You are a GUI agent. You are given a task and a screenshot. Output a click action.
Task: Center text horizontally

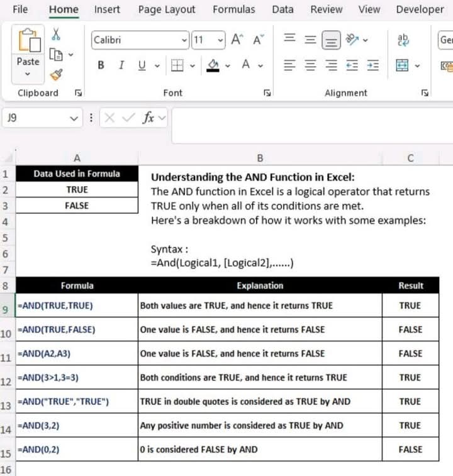[x=310, y=65]
